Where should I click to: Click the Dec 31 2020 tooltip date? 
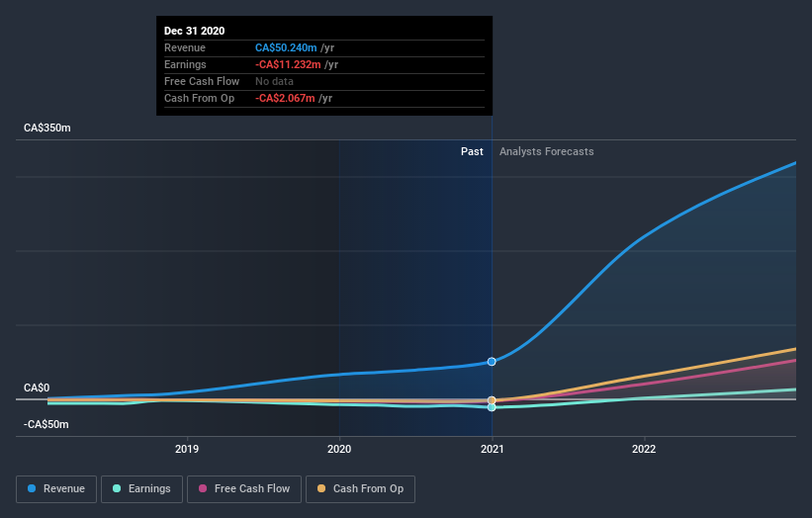(x=194, y=31)
